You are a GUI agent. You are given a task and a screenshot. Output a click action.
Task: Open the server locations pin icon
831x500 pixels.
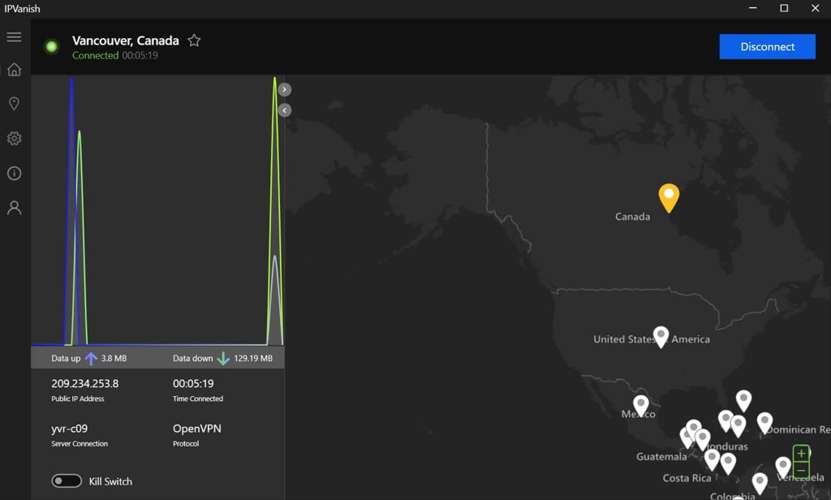point(14,104)
